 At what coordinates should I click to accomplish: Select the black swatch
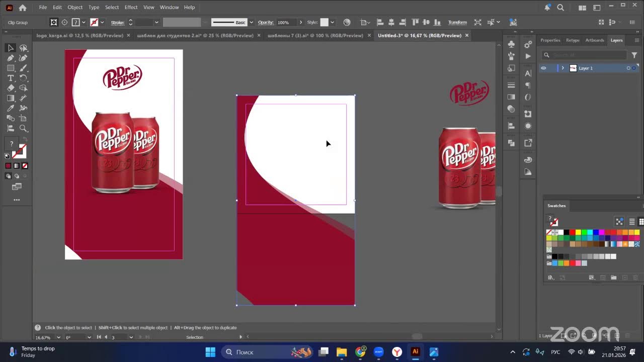click(566, 232)
